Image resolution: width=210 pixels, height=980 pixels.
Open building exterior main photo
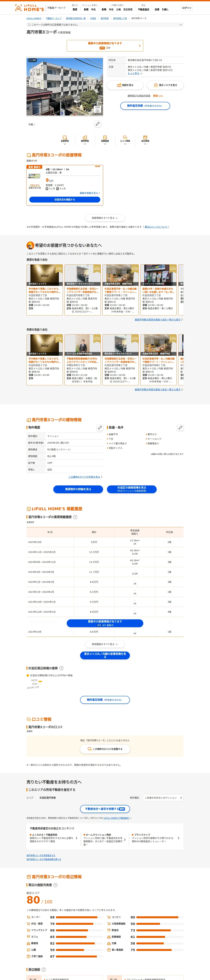pyautogui.click(x=65, y=87)
